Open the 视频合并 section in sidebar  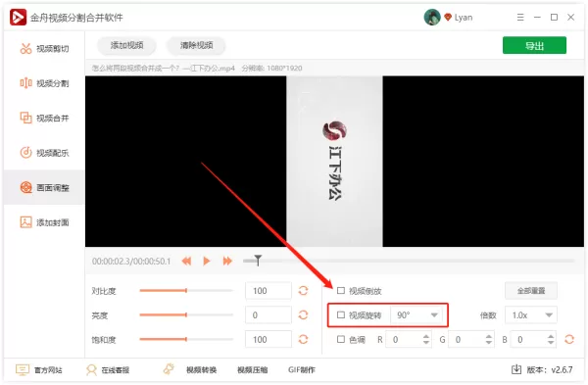(x=44, y=119)
